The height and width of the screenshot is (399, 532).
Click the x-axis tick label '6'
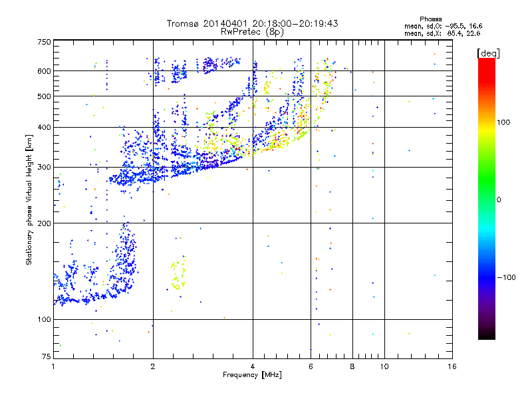click(311, 366)
